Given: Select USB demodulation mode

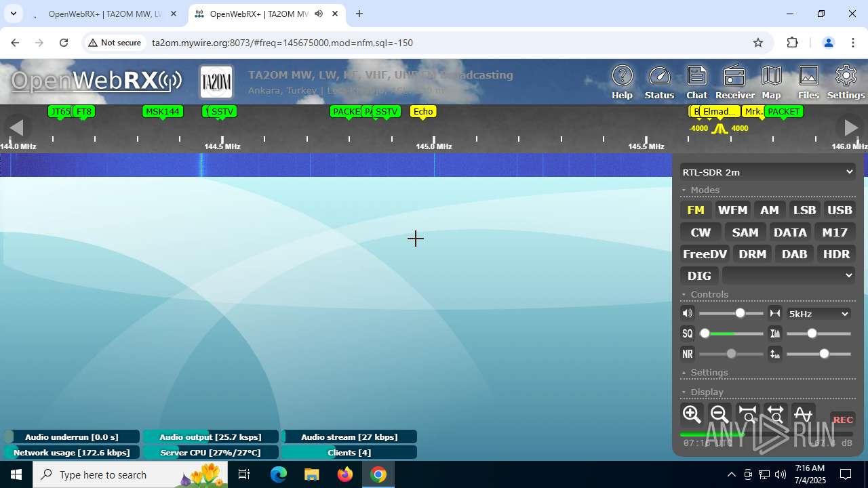Looking at the screenshot, I should [x=840, y=210].
